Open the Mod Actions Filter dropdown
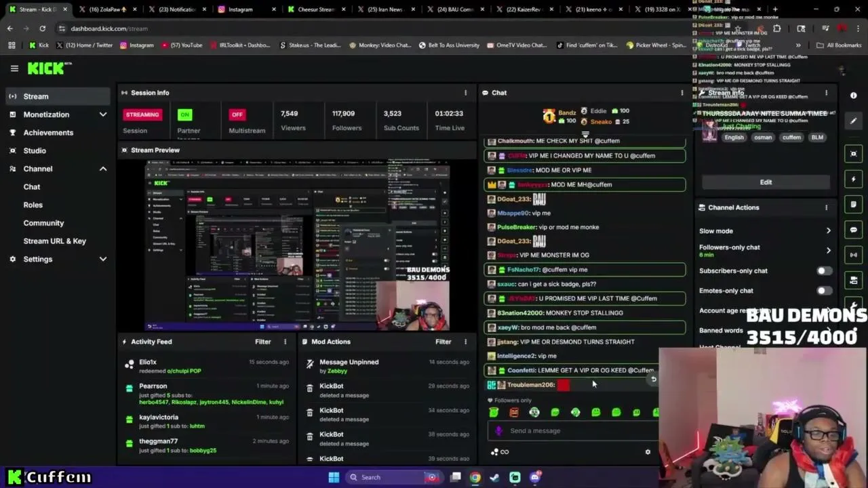Viewport: 868px width, 488px height. pos(443,342)
